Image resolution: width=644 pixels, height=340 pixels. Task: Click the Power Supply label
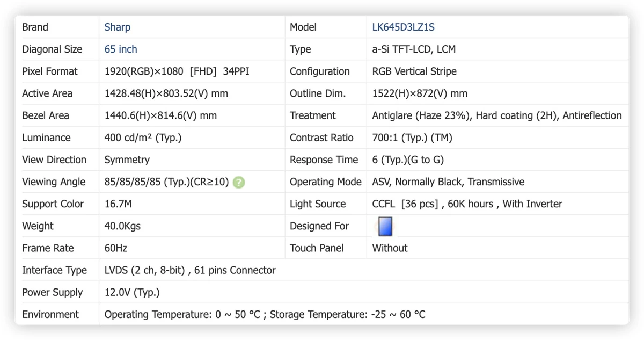pyautogui.click(x=52, y=293)
